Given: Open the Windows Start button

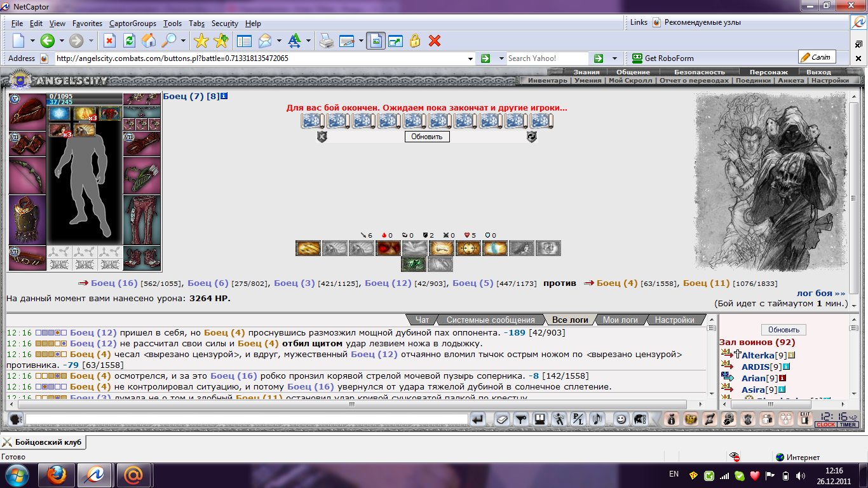Looking at the screenshot, I should point(17,475).
